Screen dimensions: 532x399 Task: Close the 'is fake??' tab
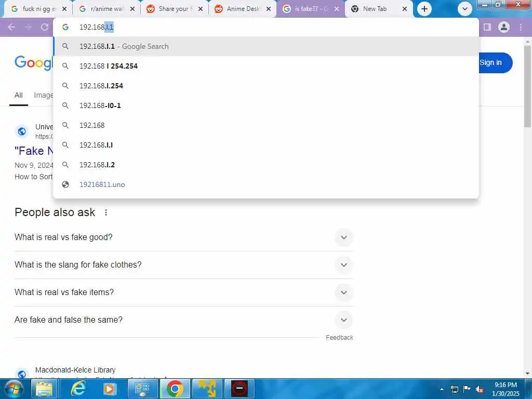(x=337, y=9)
